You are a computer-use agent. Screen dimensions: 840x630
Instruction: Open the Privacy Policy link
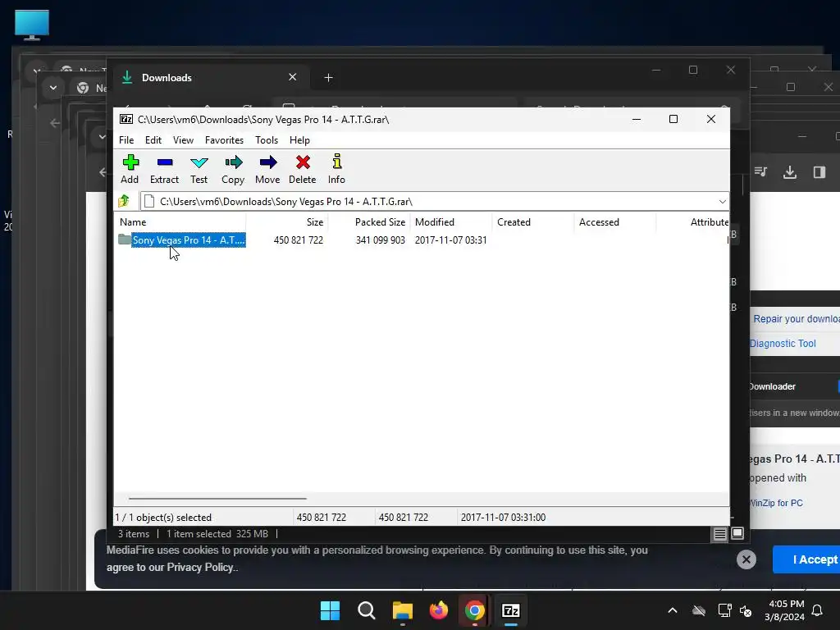pyautogui.click(x=200, y=568)
